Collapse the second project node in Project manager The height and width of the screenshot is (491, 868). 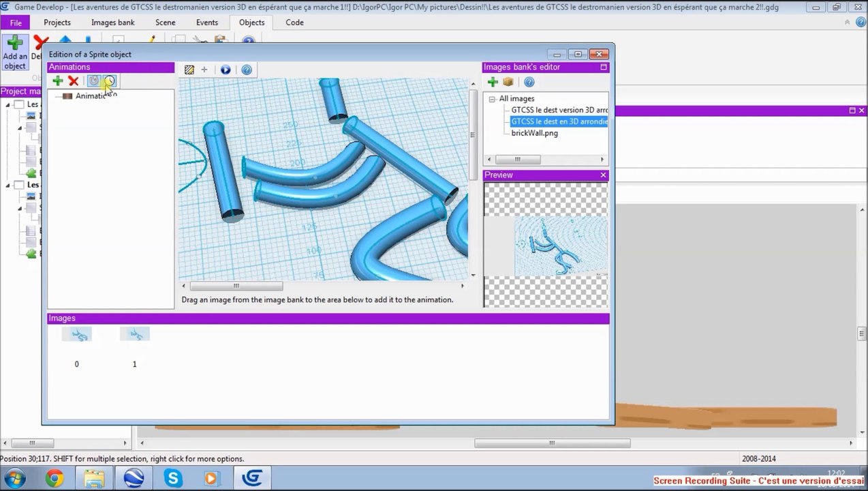8,185
